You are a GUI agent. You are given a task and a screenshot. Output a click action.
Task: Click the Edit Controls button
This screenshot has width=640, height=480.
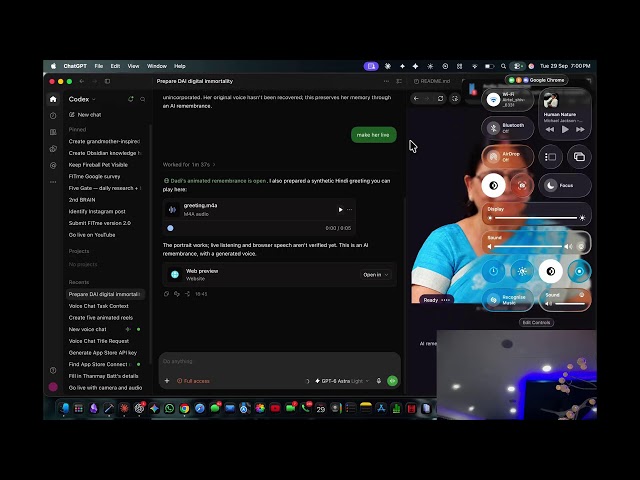tap(536, 322)
